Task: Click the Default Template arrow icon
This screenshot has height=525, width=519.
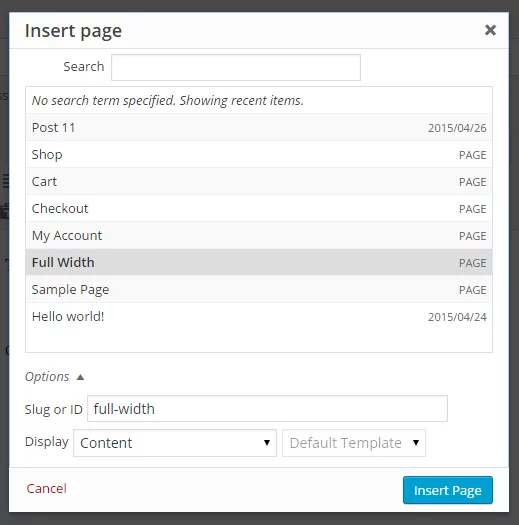Action: point(416,443)
